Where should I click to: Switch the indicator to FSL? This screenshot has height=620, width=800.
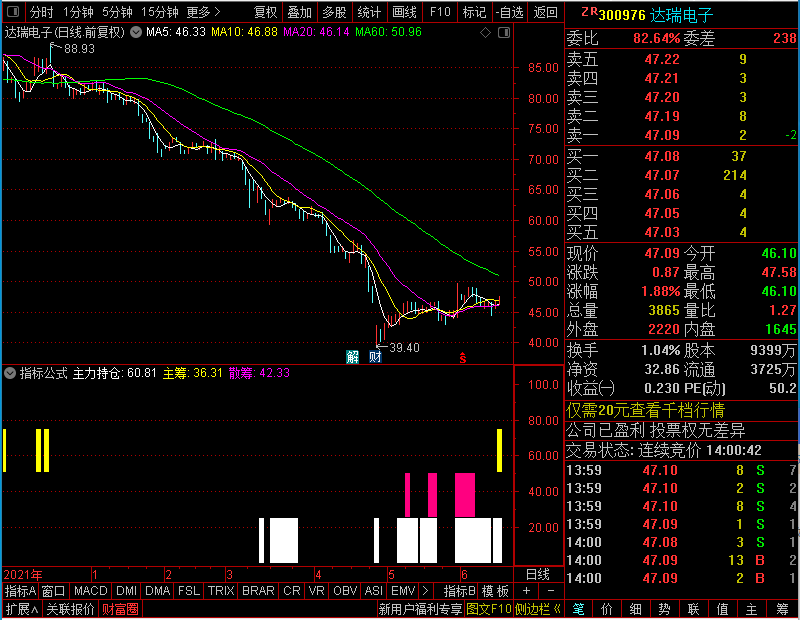point(189,591)
